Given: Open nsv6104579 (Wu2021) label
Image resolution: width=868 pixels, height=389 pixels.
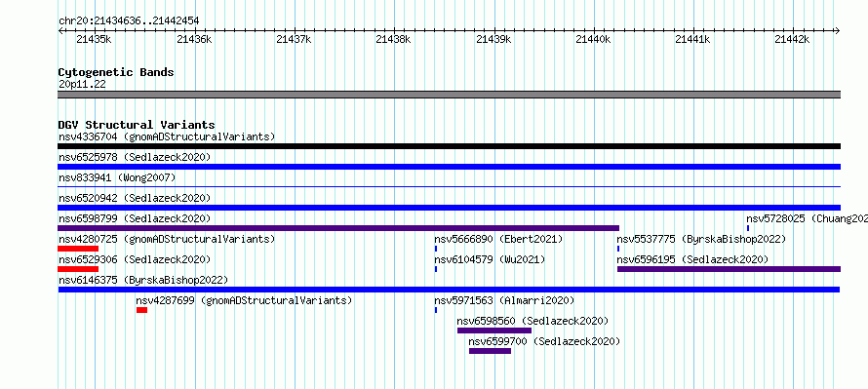Looking at the screenshot, I should (x=490, y=259).
